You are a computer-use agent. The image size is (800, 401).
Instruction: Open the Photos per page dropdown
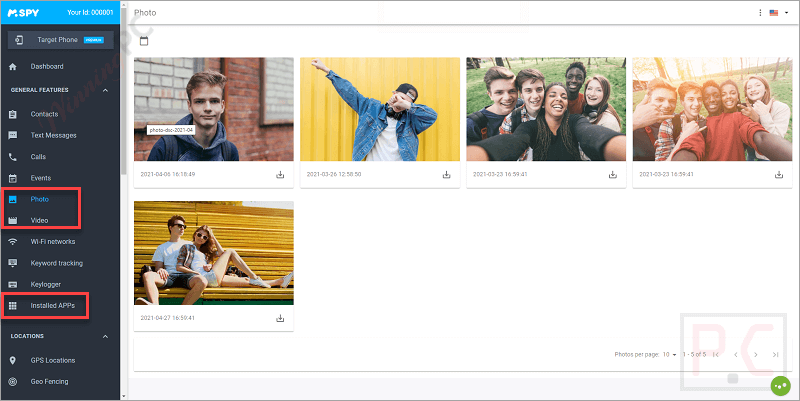(x=670, y=354)
